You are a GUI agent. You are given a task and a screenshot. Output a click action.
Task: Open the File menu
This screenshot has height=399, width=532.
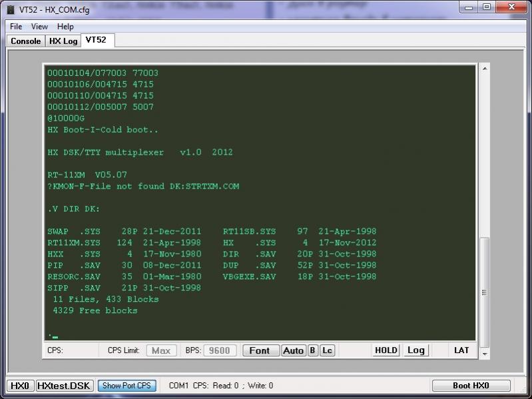(x=16, y=27)
